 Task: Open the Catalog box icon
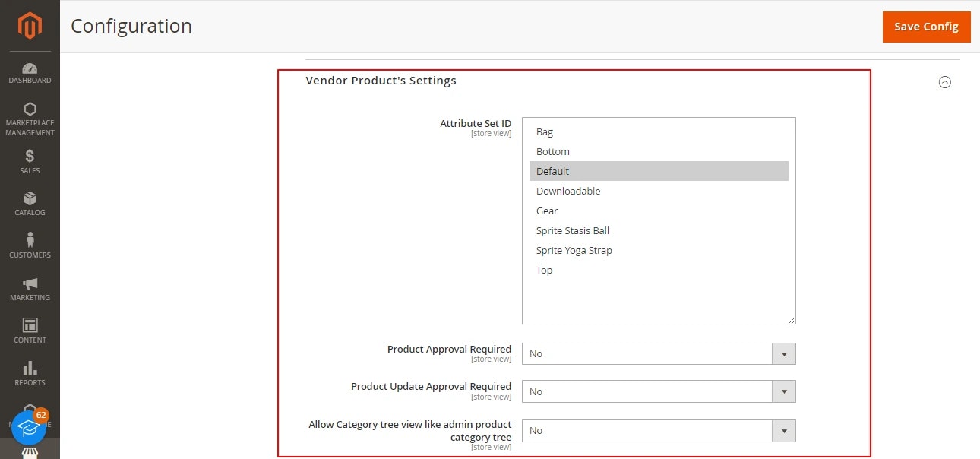point(30,198)
